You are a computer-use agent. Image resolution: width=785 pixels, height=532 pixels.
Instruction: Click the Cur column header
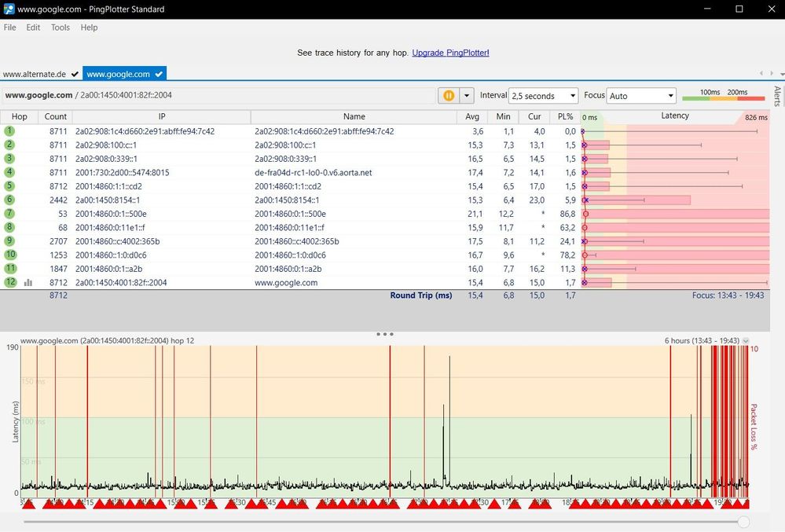point(534,116)
